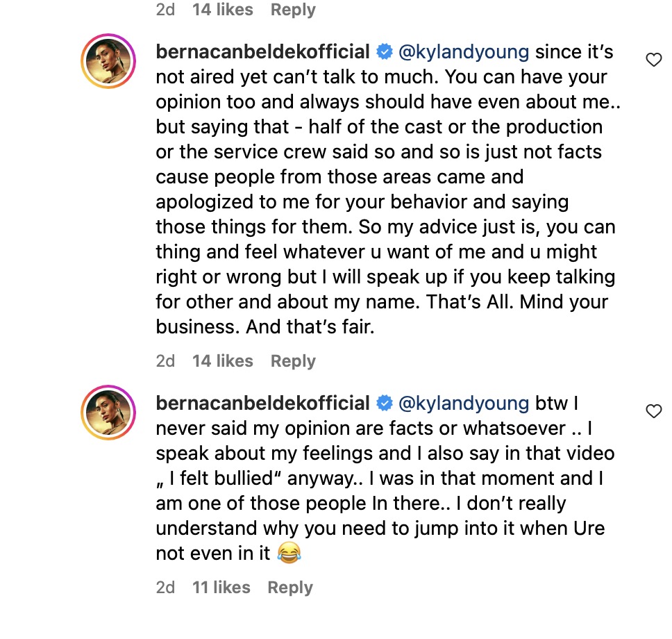Image resolution: width=672 pixels, height=639 pixels.
Task: Reply to the comment ending "Ure not even in it"
Action: (x=290, y=588)
